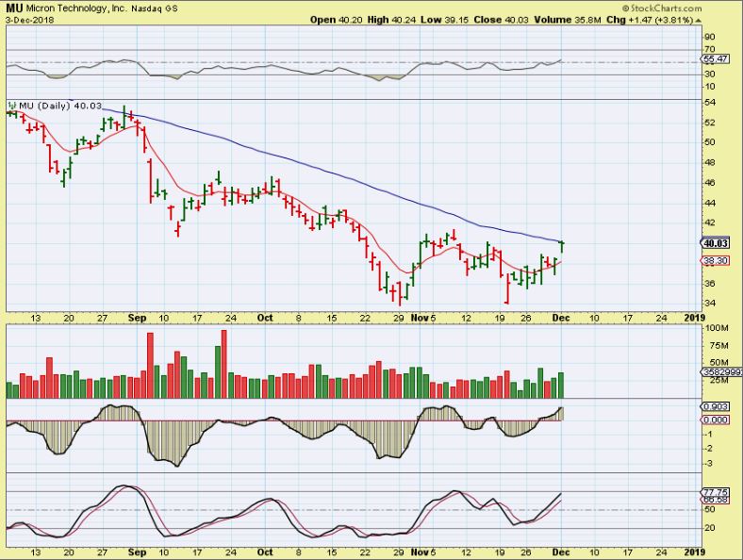
Task: Click the RSI 55.47 value tag
Action: tap(716, 59)
